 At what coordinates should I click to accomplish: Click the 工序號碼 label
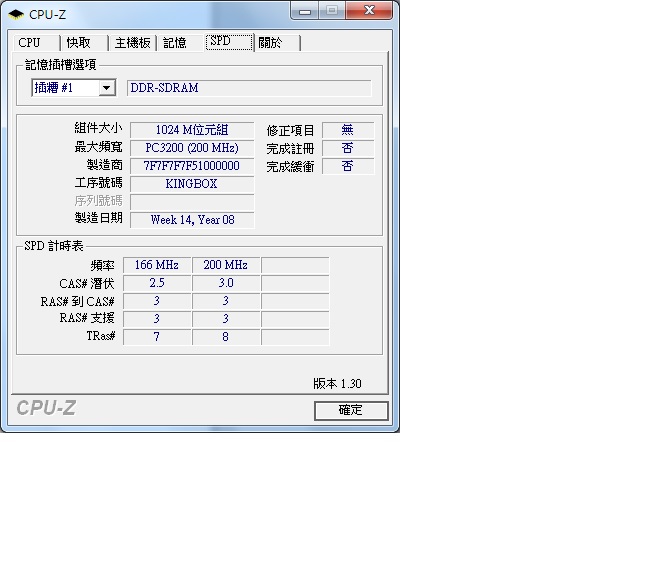[98, 183]
